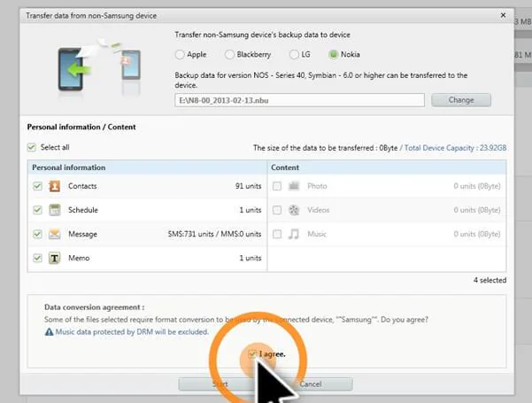532x403 pixels.
Task: Uncheck the Message checkbox
Action: (38, 234)
